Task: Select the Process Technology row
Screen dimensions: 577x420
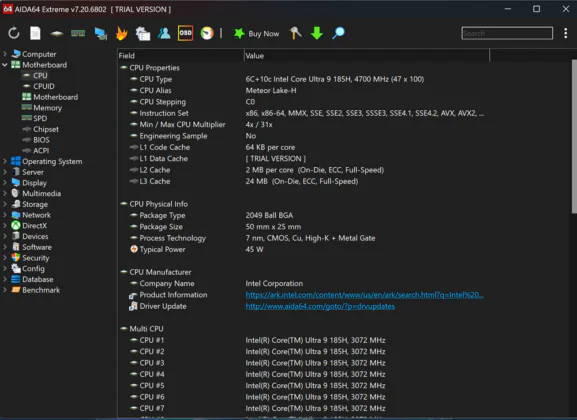Action: point(304,238)
